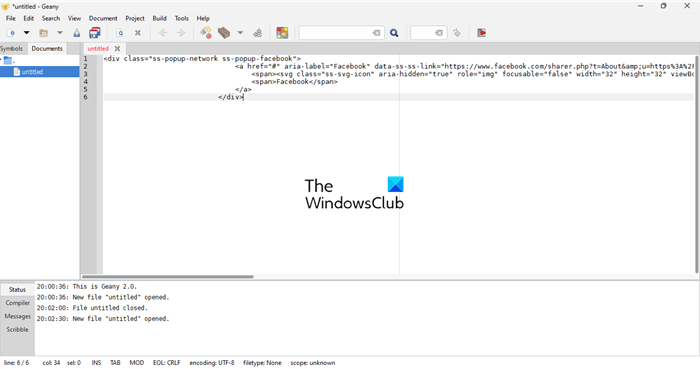The image size is (700, 369).
Task: Clear the go to line field
Action: coord(439,33)
